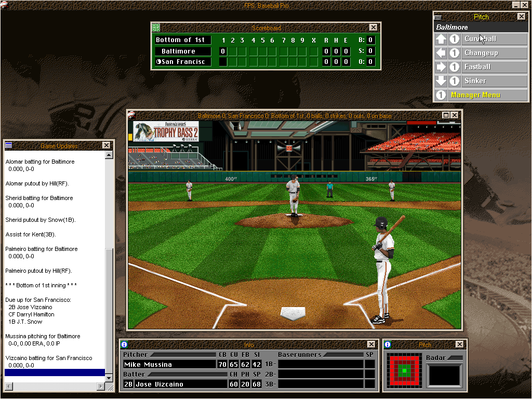Maximize the game view window
Viewport: 532px width, 399px height.
(446, 115)
